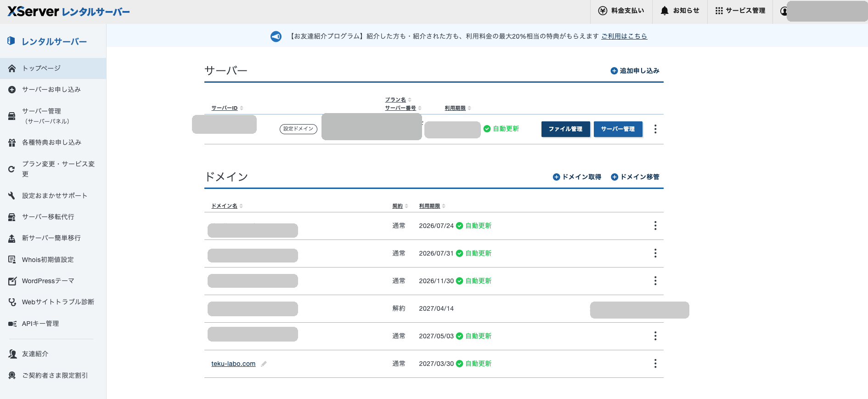868x399 pixels.
Task: Open three-dot menu for 2027/05/03 domain
Action: tap(655, 336)
